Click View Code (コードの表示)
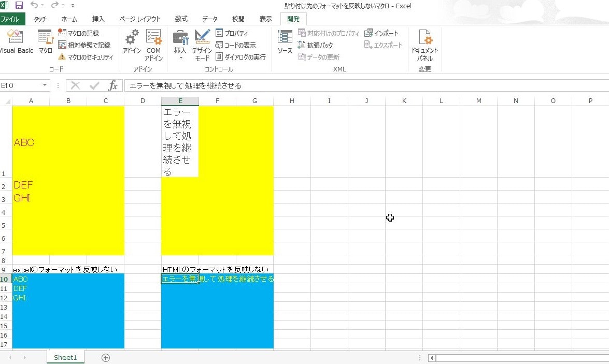 236,45
